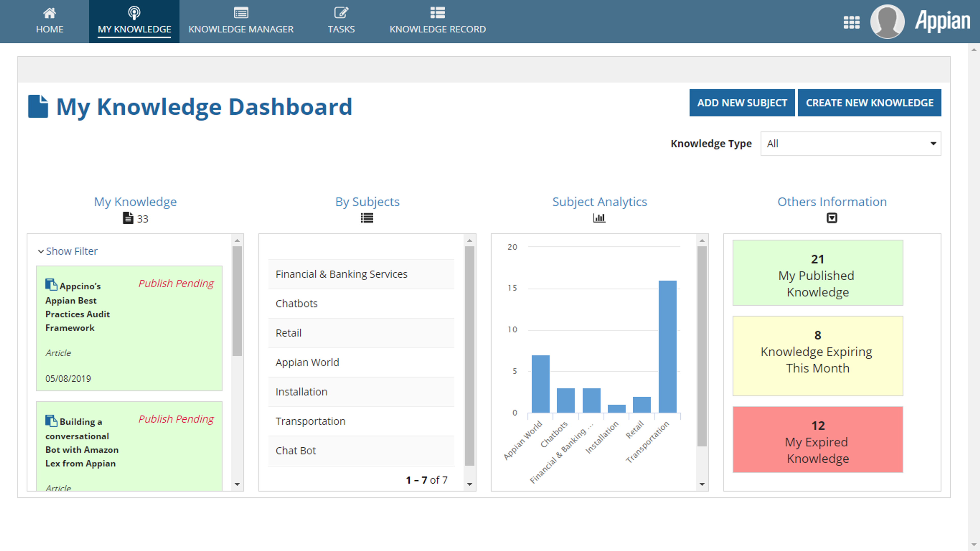Click the Appian logo
This screenshot has height=551, width=980.
[942, 21]
